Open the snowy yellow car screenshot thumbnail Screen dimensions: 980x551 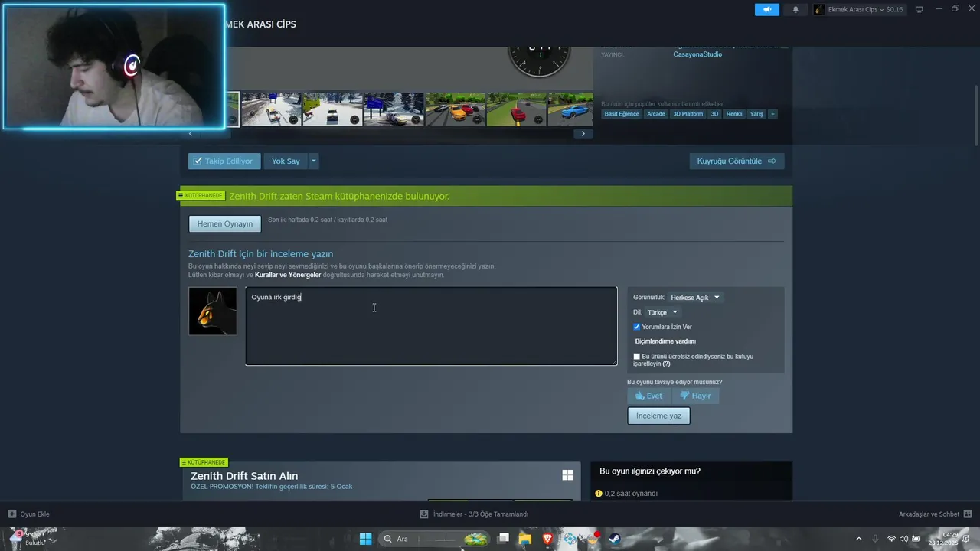tap(271, 109)
